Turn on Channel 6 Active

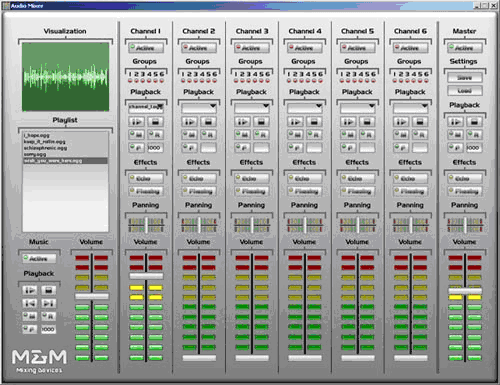tap(410, 48)
